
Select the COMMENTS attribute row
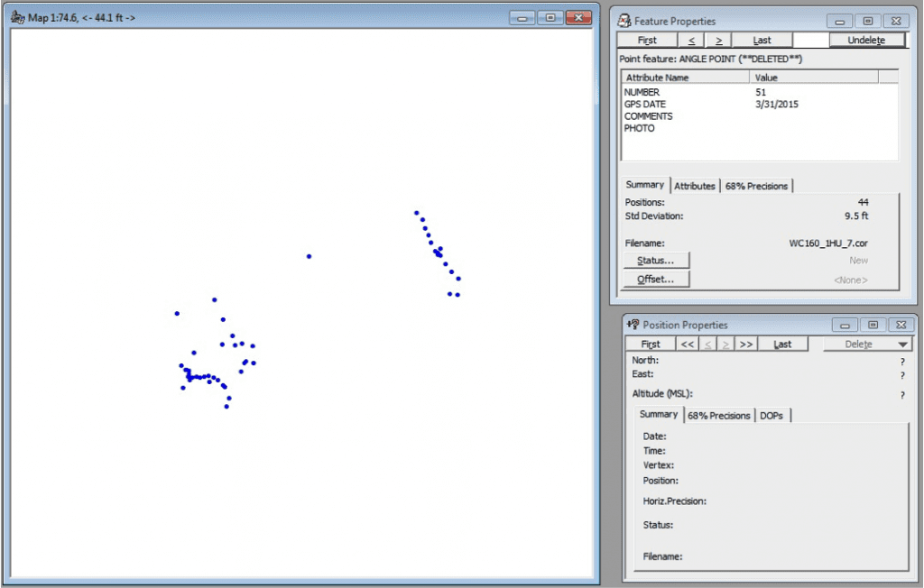pyautogui.click(x=760, y=116)
